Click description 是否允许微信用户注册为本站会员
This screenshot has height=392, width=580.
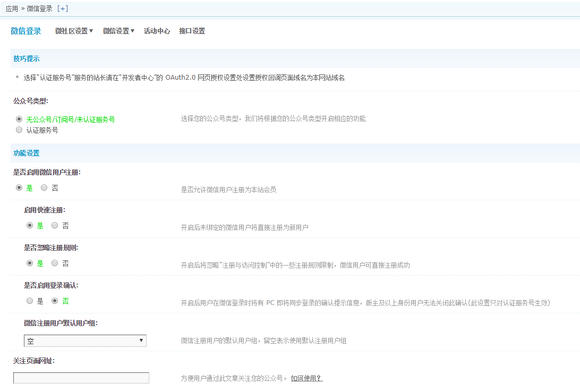click(x=228, y=190)
